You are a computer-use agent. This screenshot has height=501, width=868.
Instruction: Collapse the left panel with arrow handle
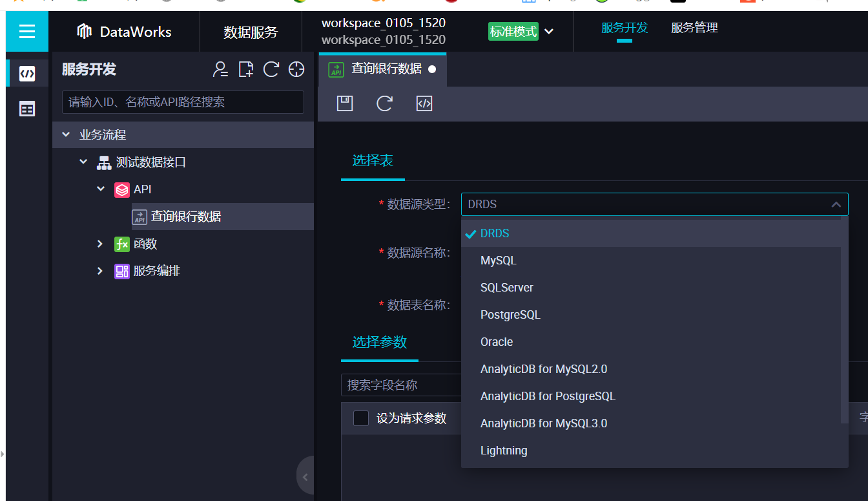pyautogui.click(x=305, y=477)
